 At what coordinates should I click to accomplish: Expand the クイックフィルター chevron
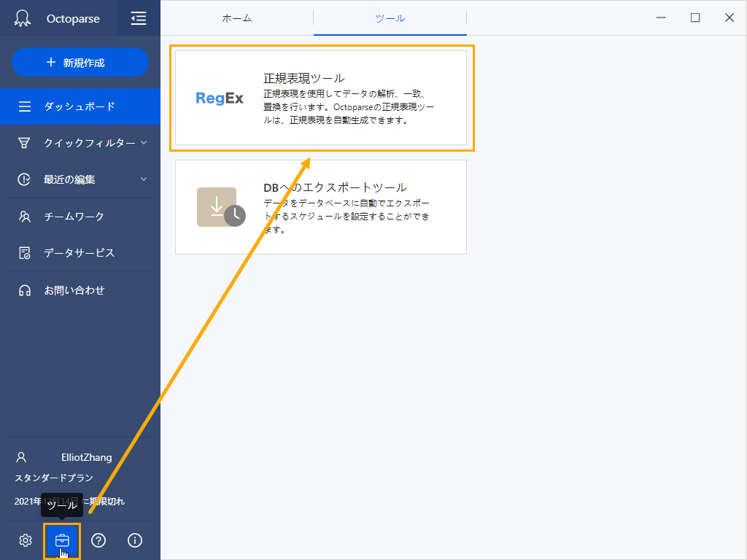pyautogui.click(x=144, y=142)
